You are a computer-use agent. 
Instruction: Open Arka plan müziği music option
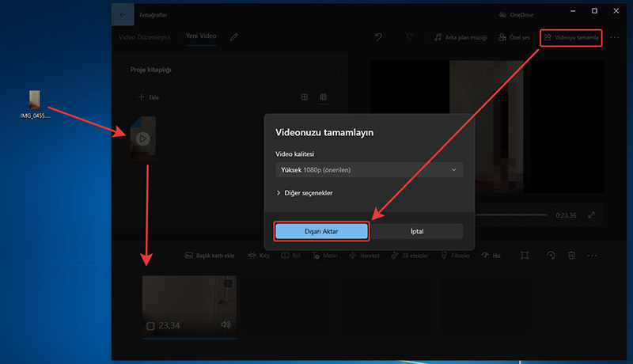coord(461,37)
